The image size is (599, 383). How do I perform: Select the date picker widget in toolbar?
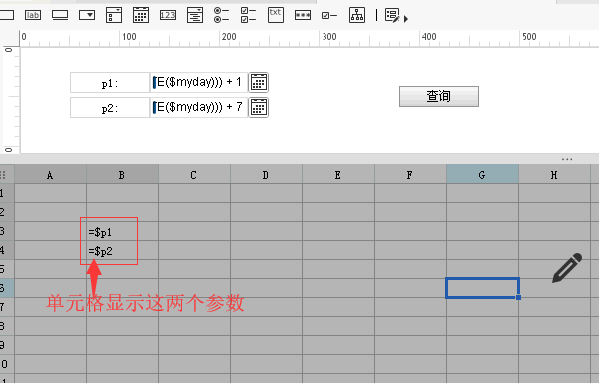tap(141, 15)
